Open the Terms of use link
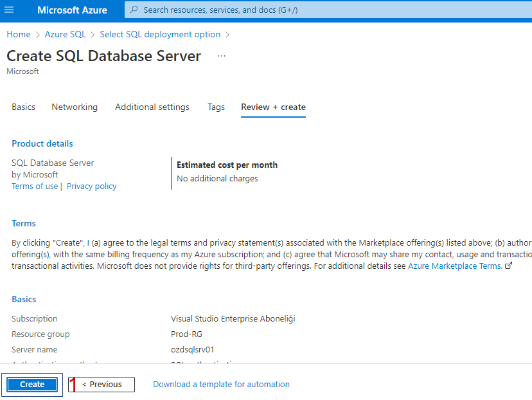This screenshot has height=400, width=532. pos(35,186)
